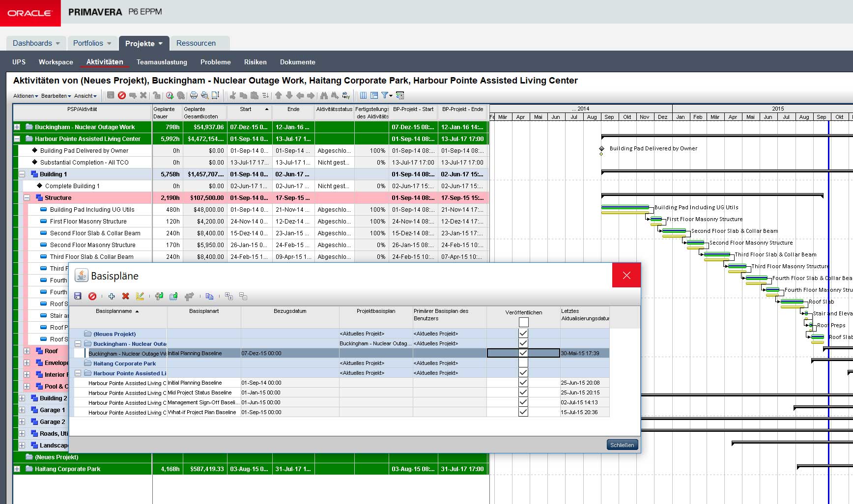
Task: Collapse Harbour Pointe Assisted Living Center project
Action: pyautogui.click(x=17, y=139)
